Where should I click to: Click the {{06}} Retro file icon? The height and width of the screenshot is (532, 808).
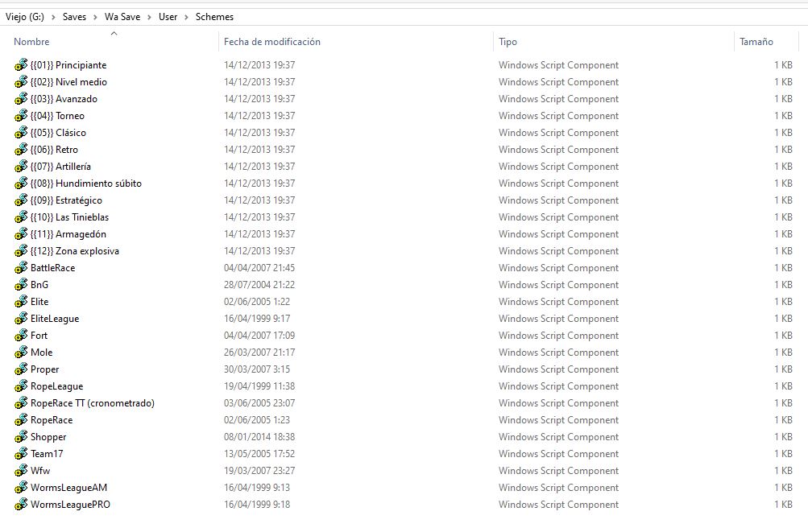pyautogui.click(x=21, y=150)
